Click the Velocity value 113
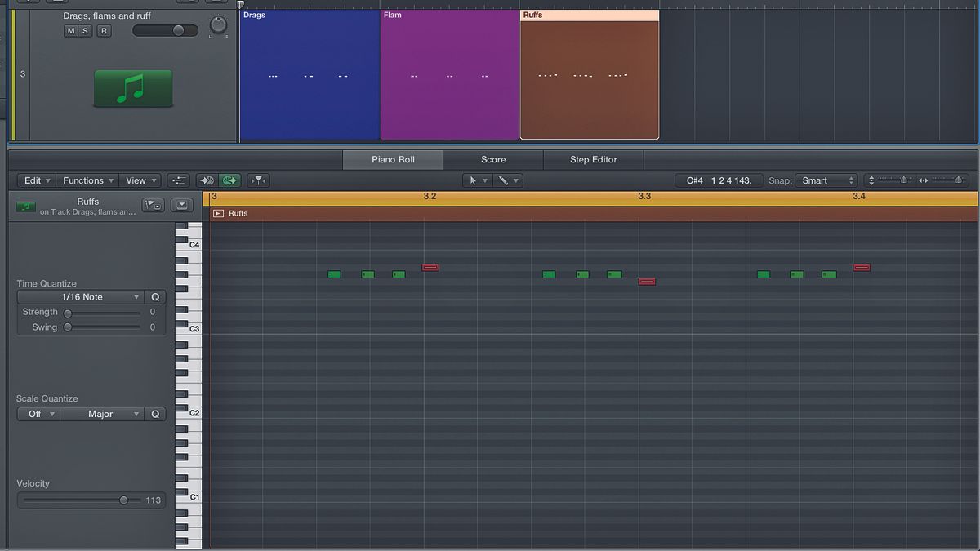 point(154,500)
